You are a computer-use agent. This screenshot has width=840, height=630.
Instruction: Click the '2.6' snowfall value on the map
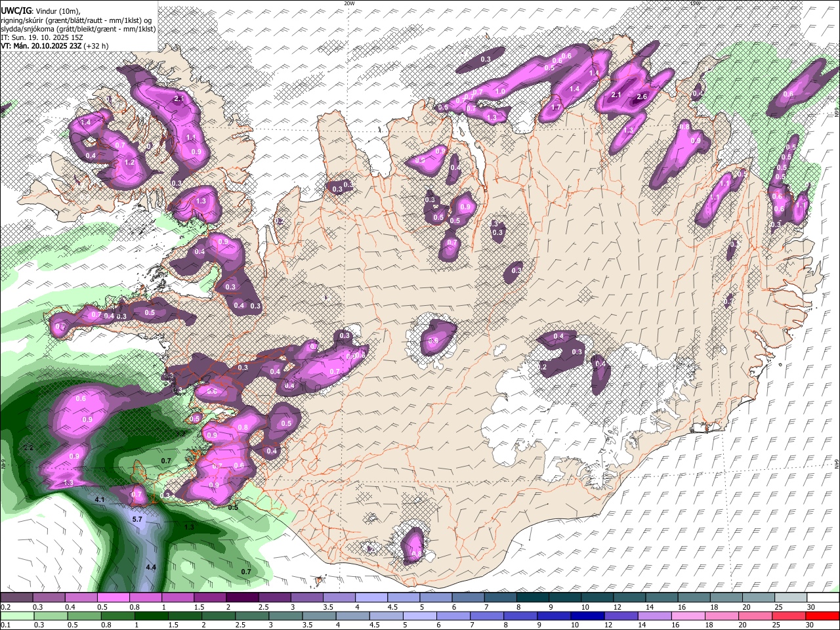(x=642, y=97)
